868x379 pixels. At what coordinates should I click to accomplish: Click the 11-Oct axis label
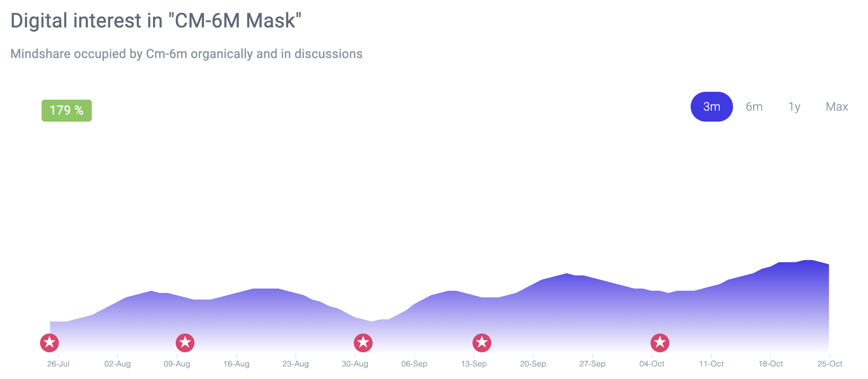[x=711, y=364]
